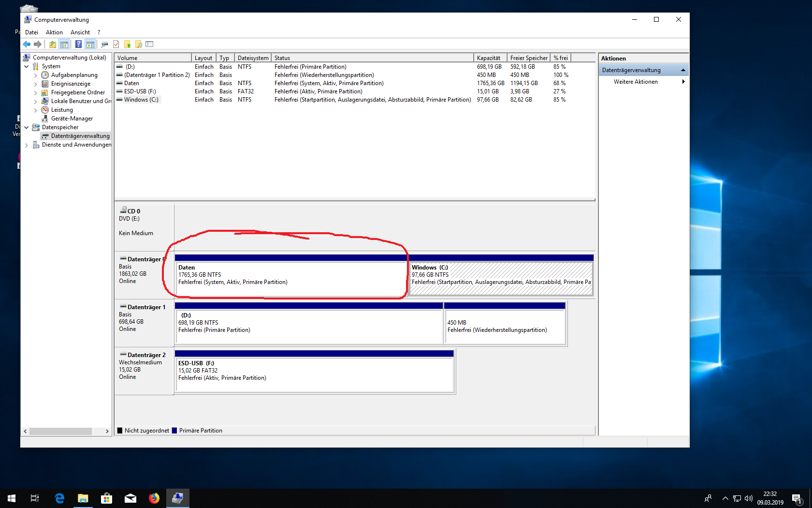Open File Explorer from the taskbar
Screen dimensions: 812x508
(x=83, y=498)
